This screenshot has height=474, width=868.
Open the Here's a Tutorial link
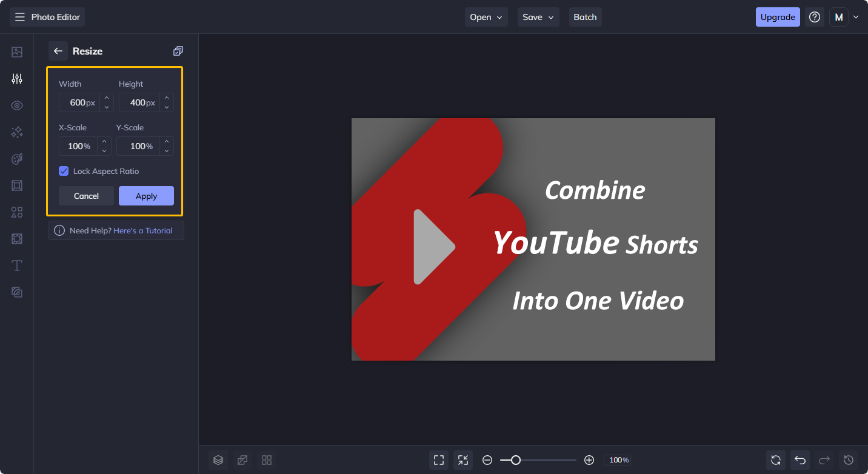coord(143,230)
